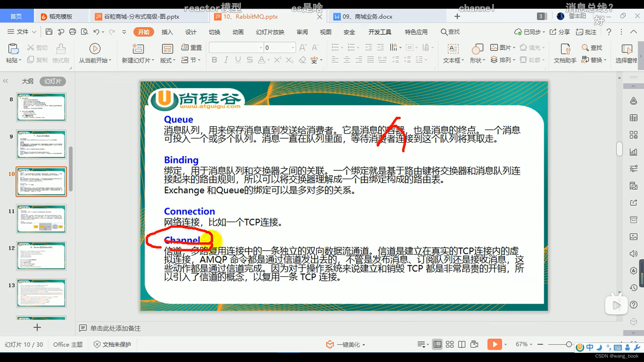Toggle Italic formatting
The width and height of the screenshot is (644, 362).
coord(226,60)
